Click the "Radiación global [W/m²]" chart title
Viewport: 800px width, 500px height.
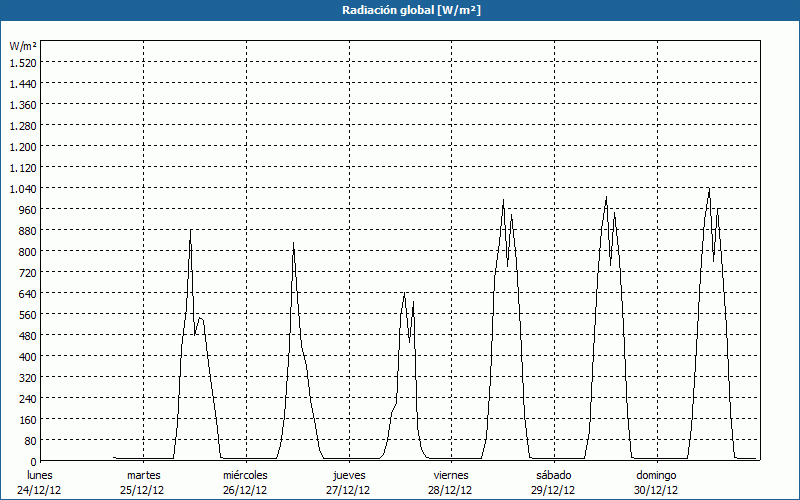[x=400, y=10]
